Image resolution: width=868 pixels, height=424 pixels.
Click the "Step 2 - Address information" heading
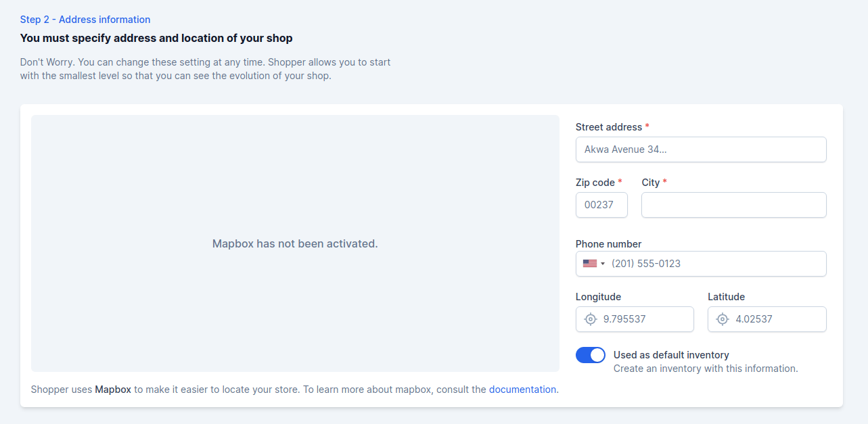click(x=85, y=20)
